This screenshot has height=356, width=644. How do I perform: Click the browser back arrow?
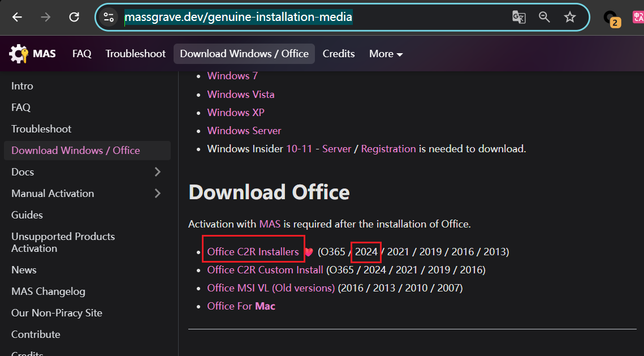tap(18, 18)
